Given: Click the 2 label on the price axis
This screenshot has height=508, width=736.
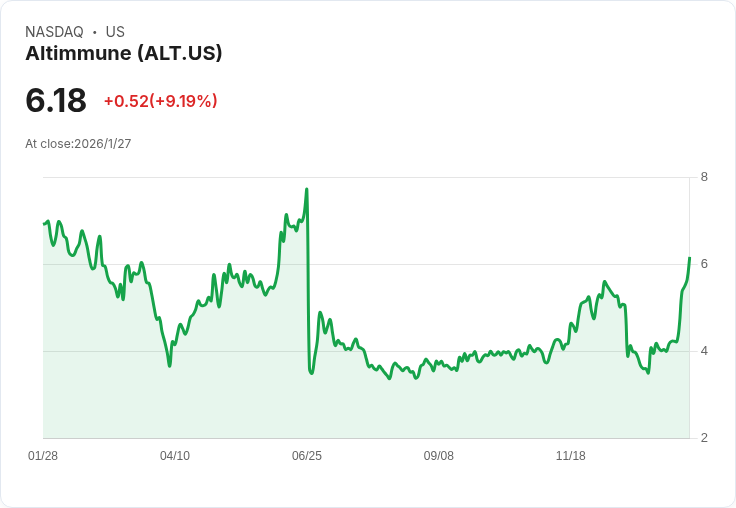Looking at the screenshot, I should pyautogui.click(x=704, y=438).
